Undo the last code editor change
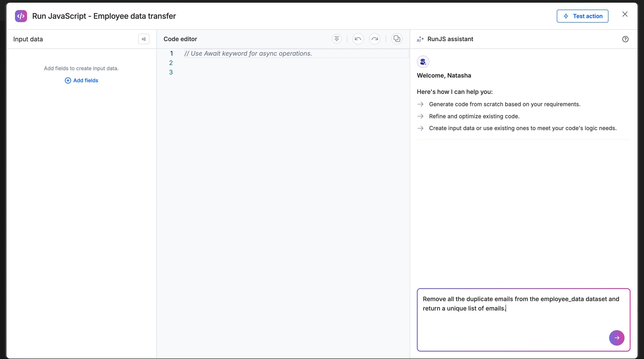This screenshot has height=359, width=644. coord(358,39)
